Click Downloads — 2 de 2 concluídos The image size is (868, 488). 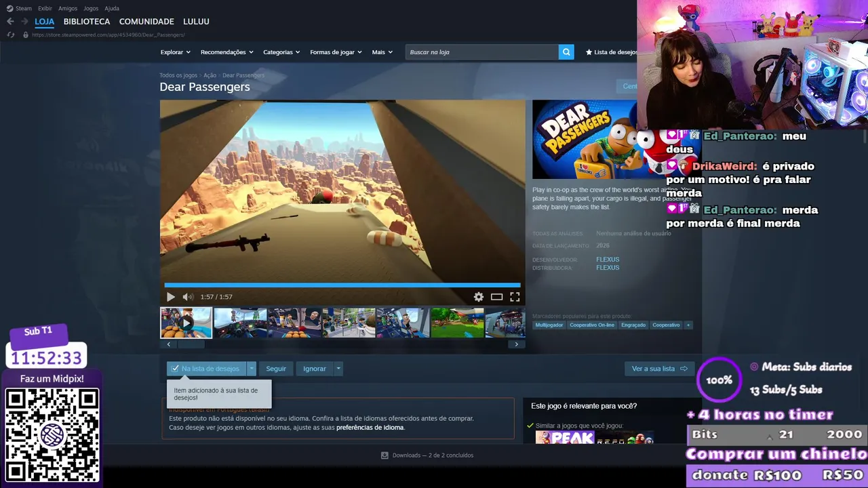pos(433,455)
